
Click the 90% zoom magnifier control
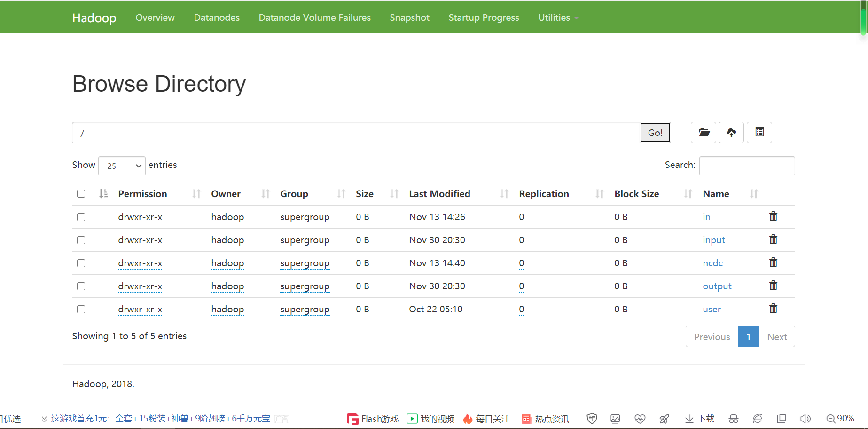840,419
